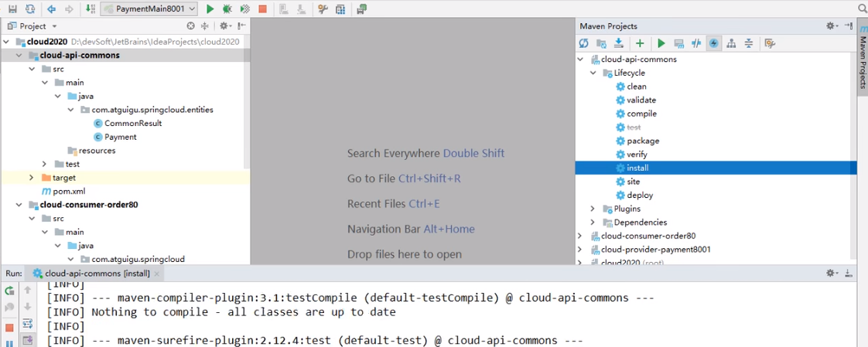Hide the Project tool window
The height and width of the screenshot is (347, 868).
coord(241,26)
